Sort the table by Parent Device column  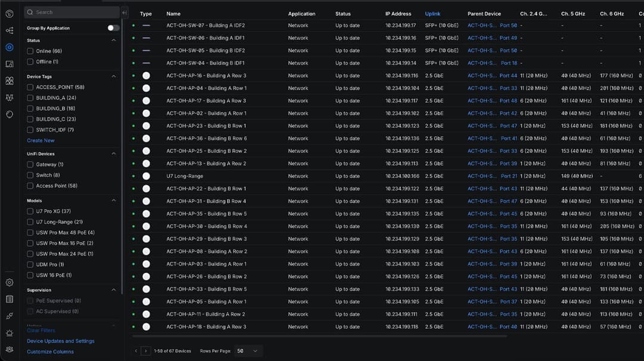coord(484,14)
